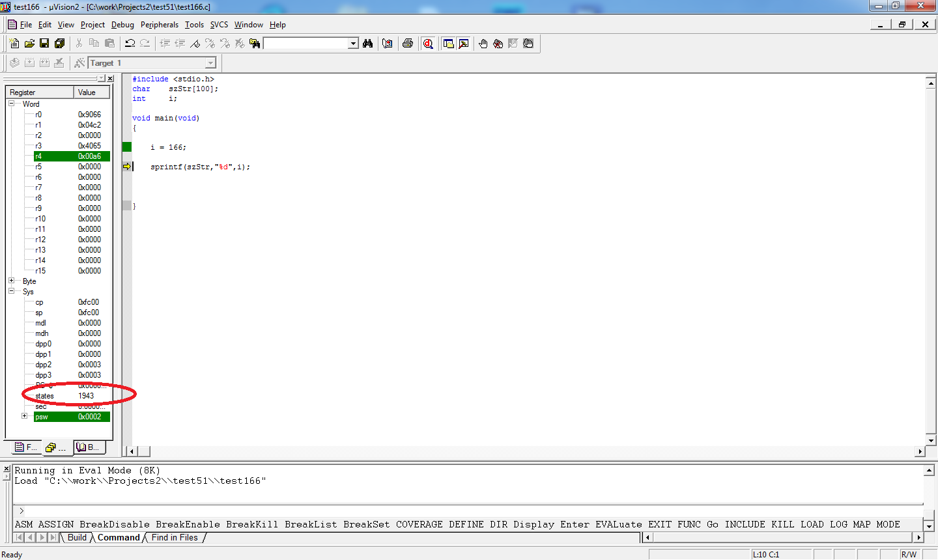Translate current file build toolbar icon
The width and height of the screenshot is (938, 560).
pyautogui.click(x=14, y=63)
